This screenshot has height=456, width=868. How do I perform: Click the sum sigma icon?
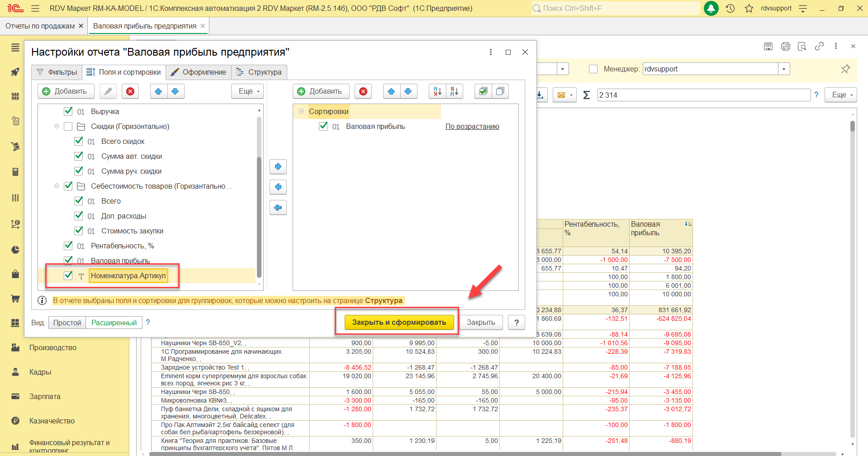587,95
